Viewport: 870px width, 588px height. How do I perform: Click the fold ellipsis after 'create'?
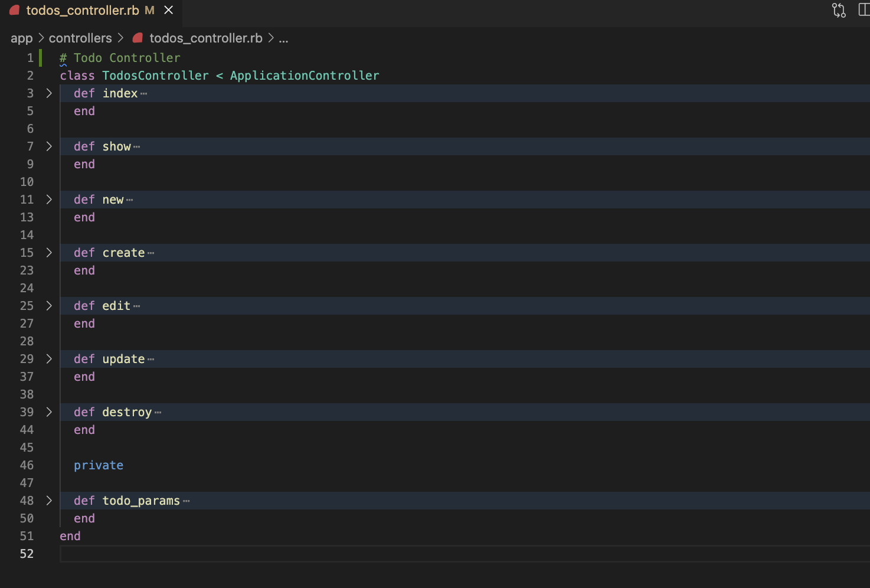pyautogui.click(x=151, y=253)
